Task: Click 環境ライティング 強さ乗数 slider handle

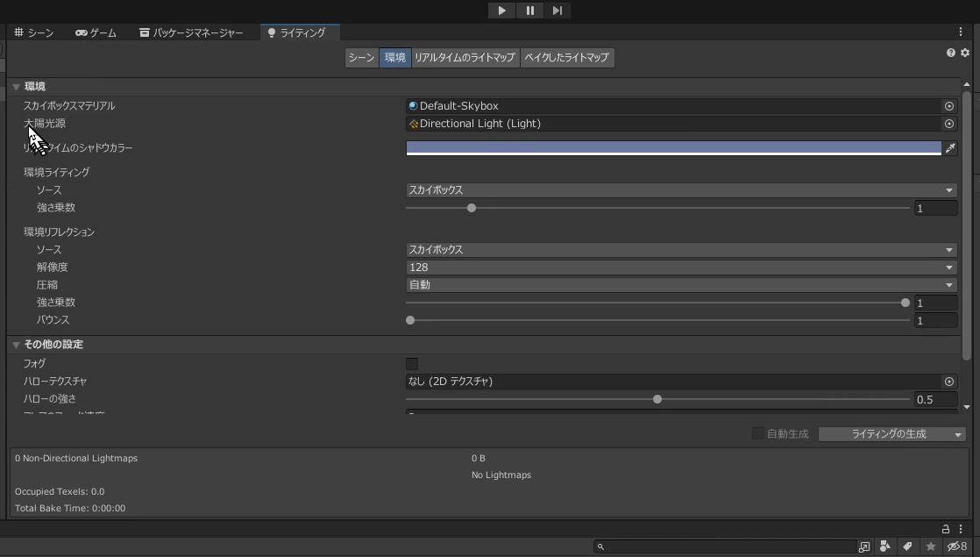Action: coord(472,208)
